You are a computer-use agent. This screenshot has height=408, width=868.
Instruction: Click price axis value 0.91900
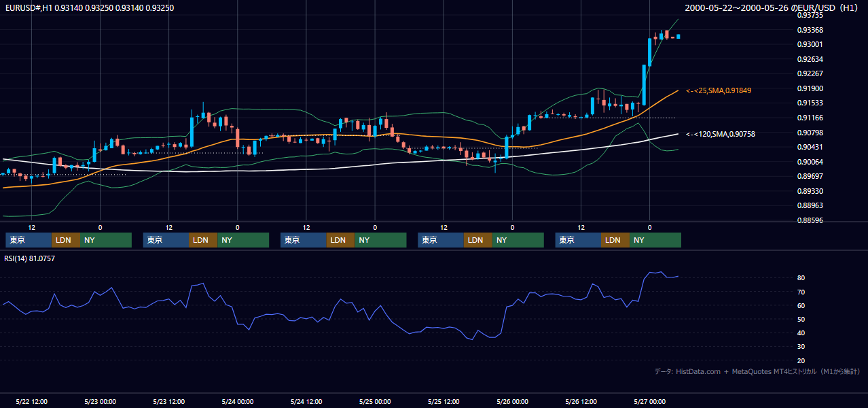[x=811, y=88]
